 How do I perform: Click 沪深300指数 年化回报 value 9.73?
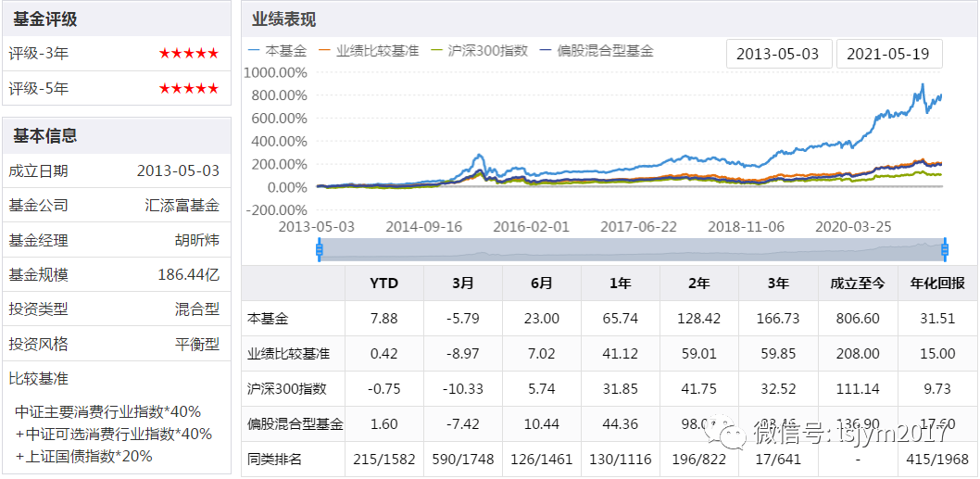coord(936,389)
